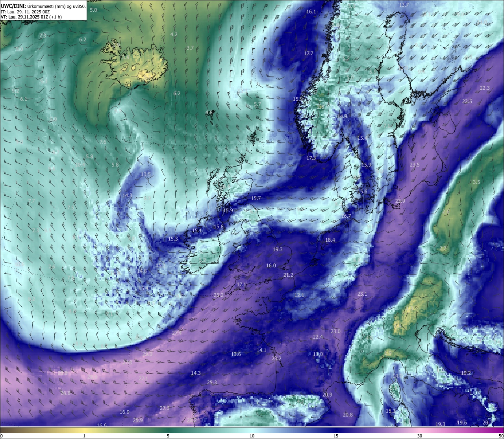
Task: Click the UWC/DINI title text in header
Action: click(13, 6)
